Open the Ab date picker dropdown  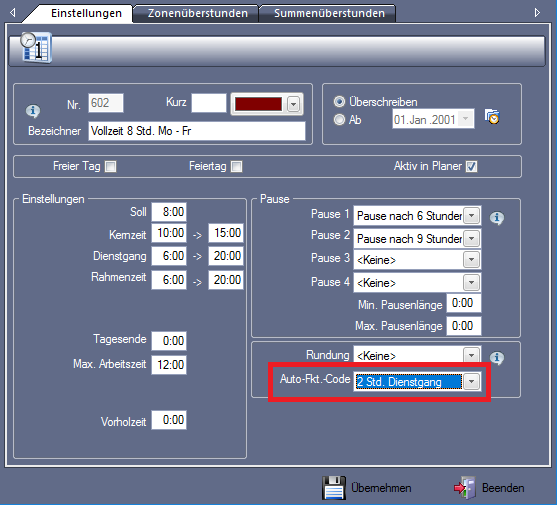point(465,119)
